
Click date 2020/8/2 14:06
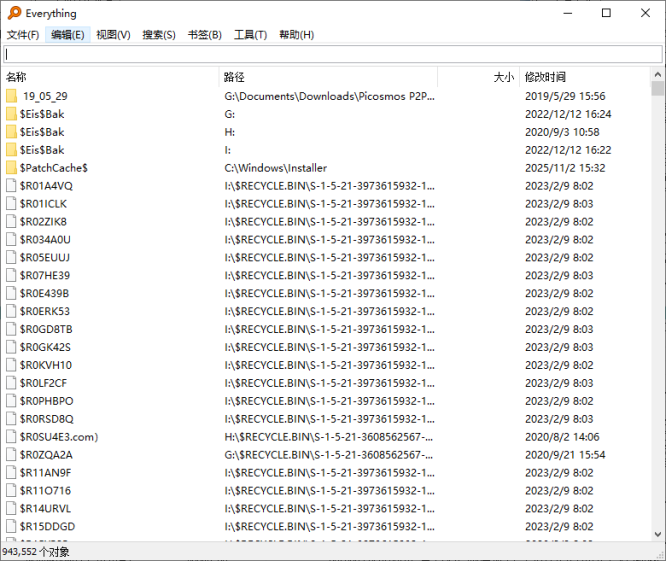562,437
